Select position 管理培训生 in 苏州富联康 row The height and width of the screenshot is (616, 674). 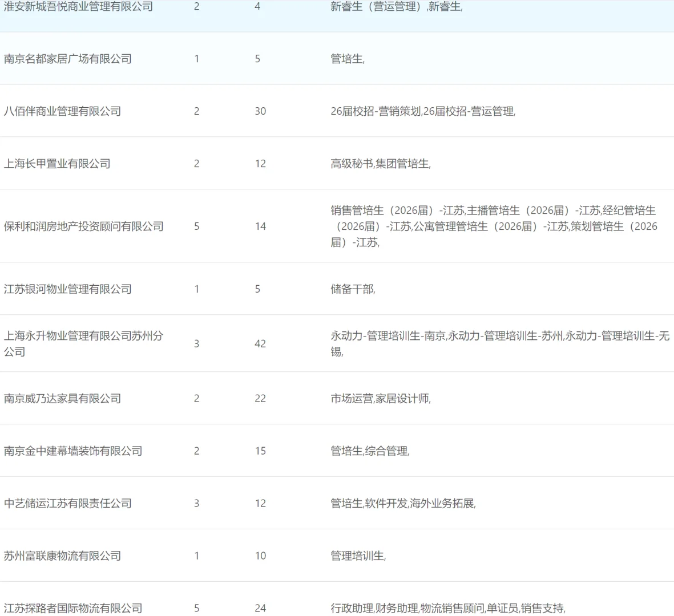point(357,556)
